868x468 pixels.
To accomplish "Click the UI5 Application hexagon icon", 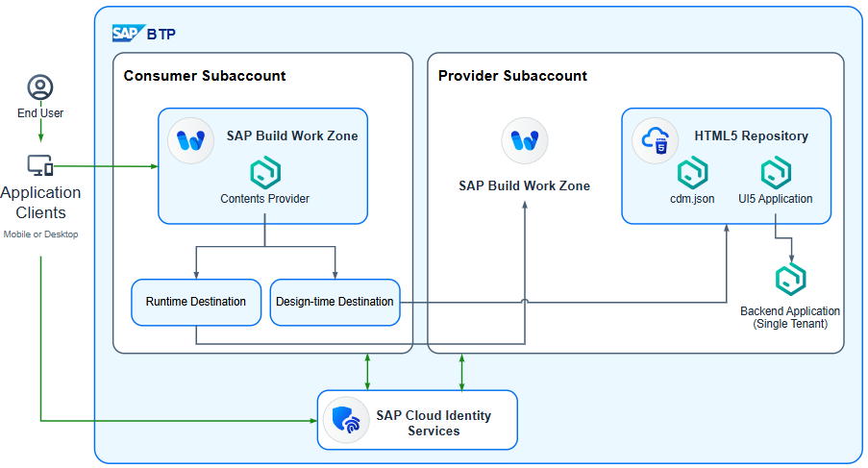I will [776, 173].
